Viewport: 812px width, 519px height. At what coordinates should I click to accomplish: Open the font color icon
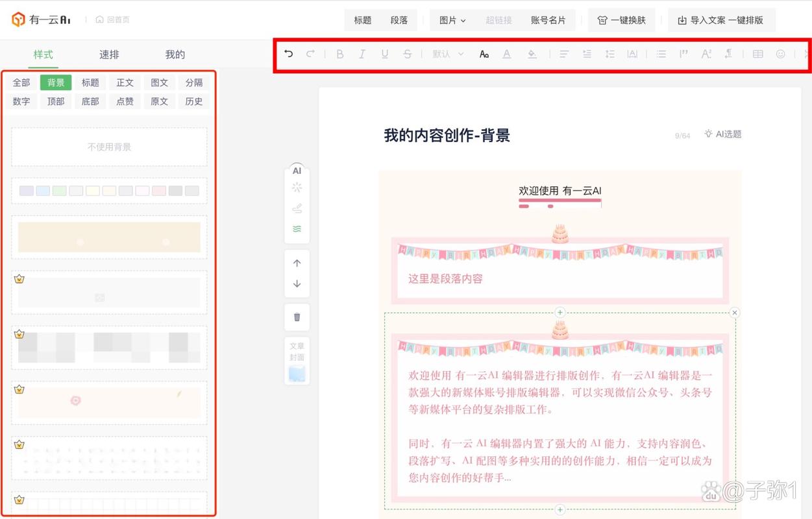click(506, 54)
